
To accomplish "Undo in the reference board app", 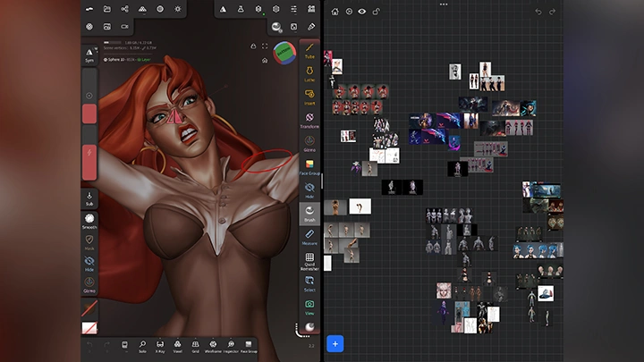I will [x=538, y=12].
